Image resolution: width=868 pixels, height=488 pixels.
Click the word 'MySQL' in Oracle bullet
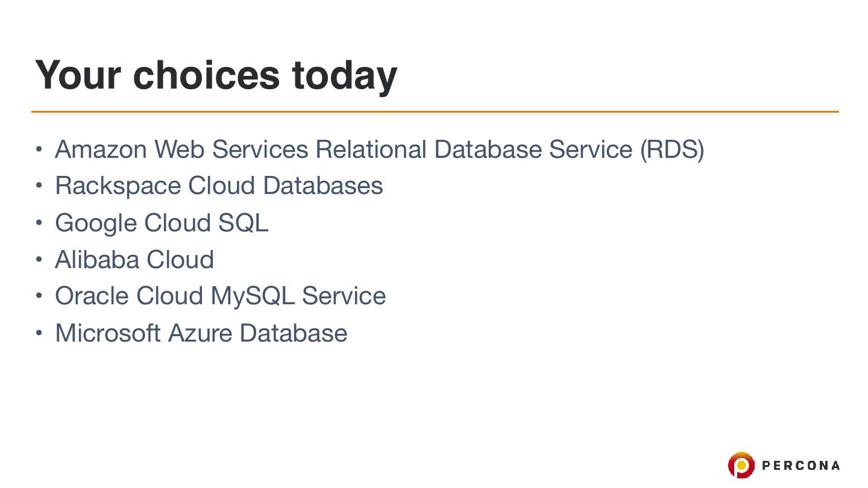(x=252, y=296)
